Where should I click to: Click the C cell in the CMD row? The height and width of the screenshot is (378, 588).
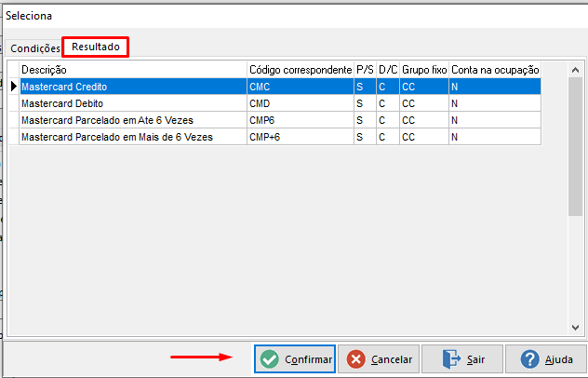tap(388, 103)
